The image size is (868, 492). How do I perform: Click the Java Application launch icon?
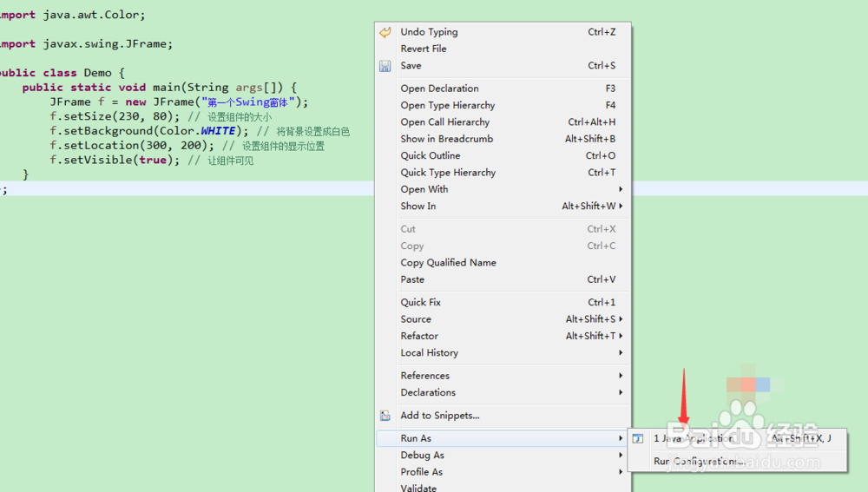point(638,438)
